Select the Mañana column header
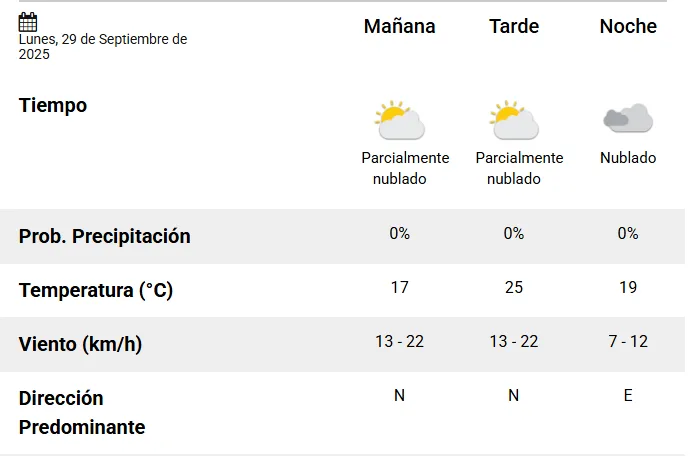Viewport: 698px width, 456px height. coord(400,27)
